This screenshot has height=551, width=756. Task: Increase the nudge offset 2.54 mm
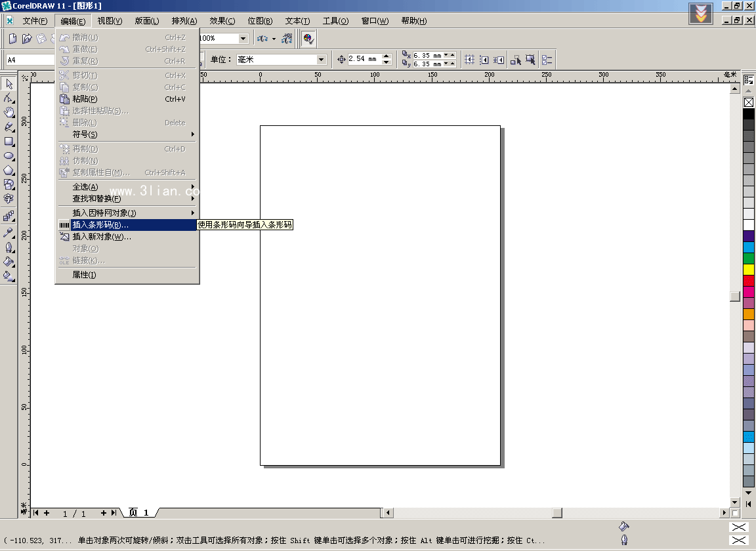coord(386,56)
